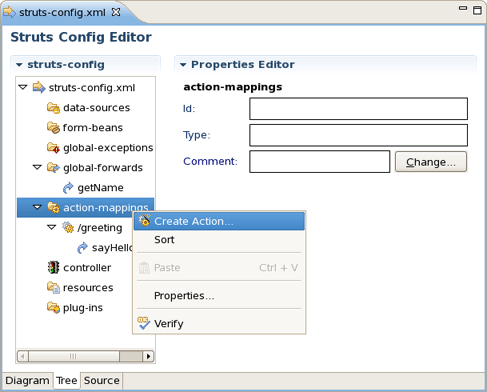Maximize the editor view

click(477, 10)
